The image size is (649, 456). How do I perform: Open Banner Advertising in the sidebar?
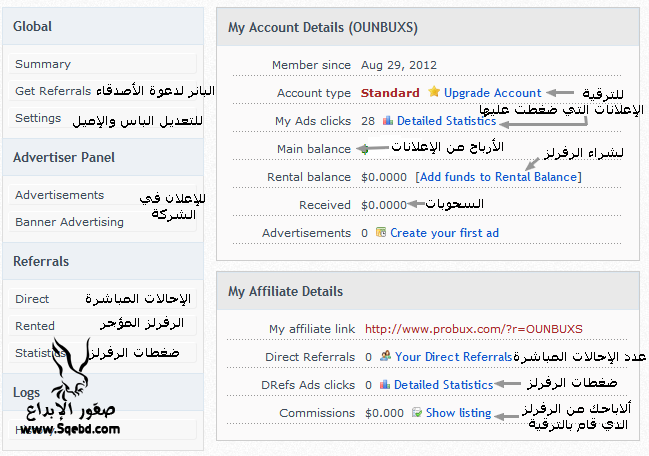[69, 222]
